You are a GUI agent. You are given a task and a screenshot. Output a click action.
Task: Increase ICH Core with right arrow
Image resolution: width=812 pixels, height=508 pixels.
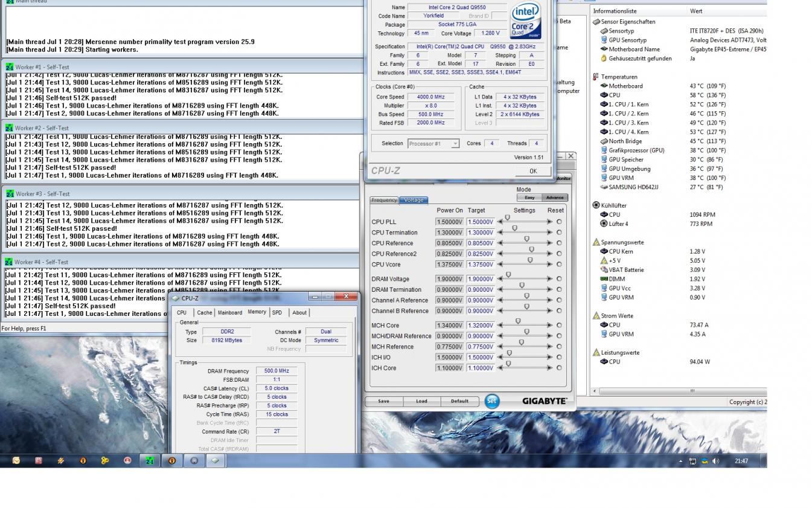[549, 368]
